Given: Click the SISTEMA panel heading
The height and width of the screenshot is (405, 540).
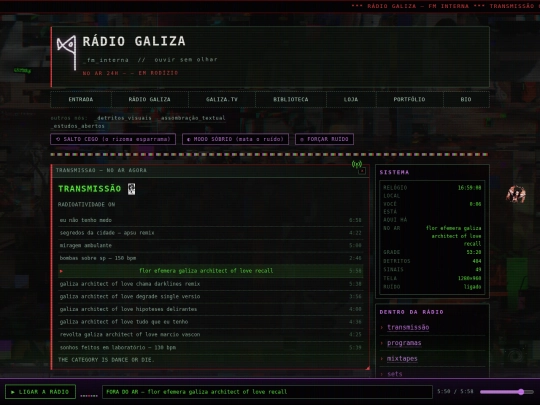Looking at the screenshot, I should tap(394, 172).
